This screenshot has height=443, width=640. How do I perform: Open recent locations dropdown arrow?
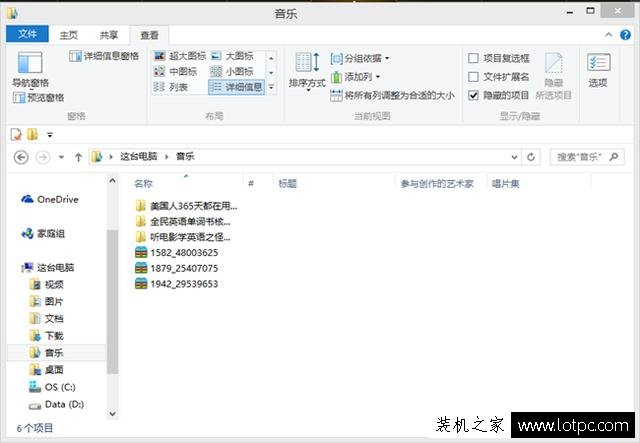(61, 157)
